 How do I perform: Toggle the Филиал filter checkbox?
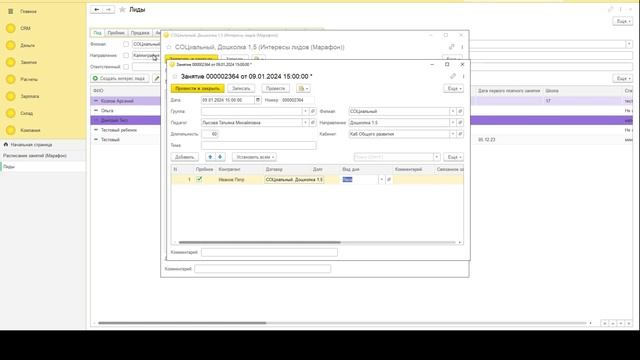click(x=126, y=44)
